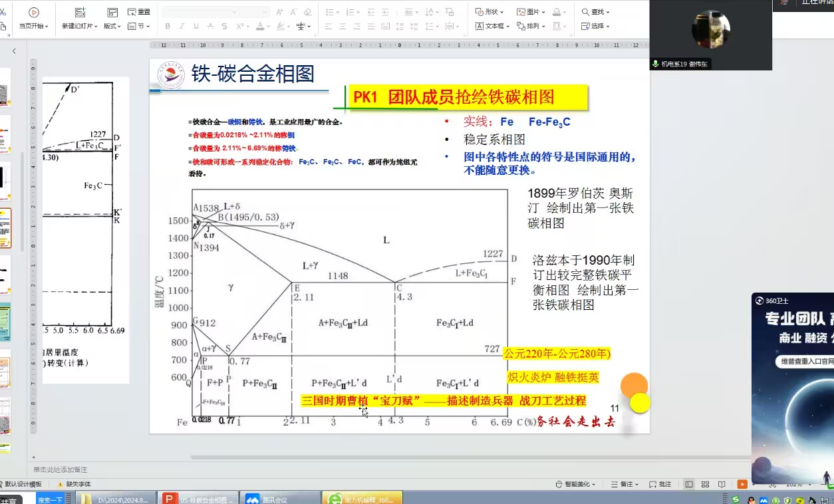Click the Reset (重置) slide button
This screenshot has height=504, width=834.
click(139, 12)
